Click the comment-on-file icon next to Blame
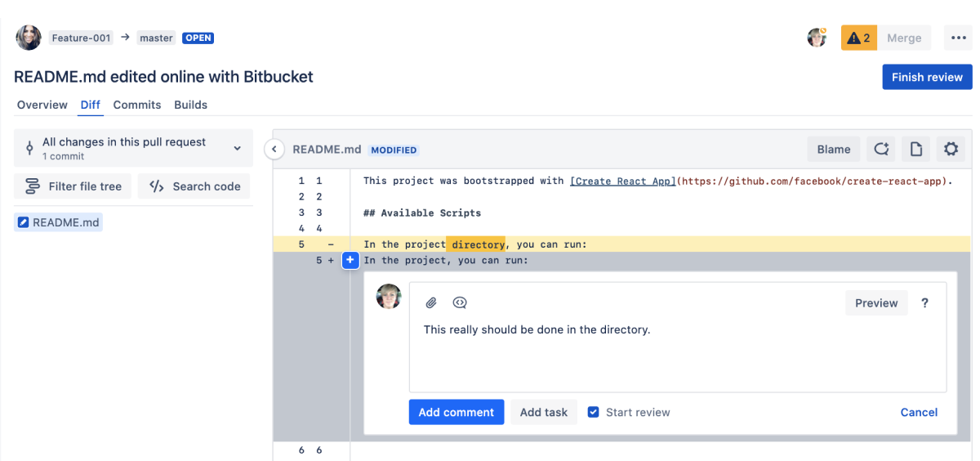 click(x=881, y=149)
